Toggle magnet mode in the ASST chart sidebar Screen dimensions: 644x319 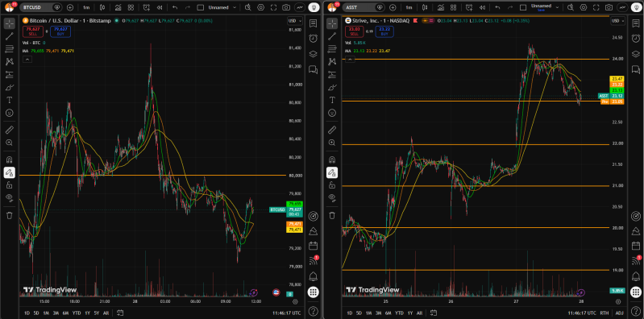[x=332, y=159]
